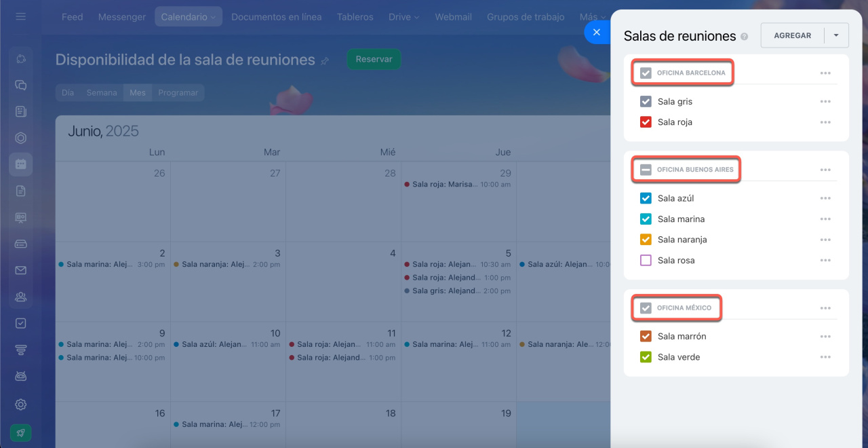Open the Tableros tab
Viewport: 868px width, 448px height.
(355, 17)
